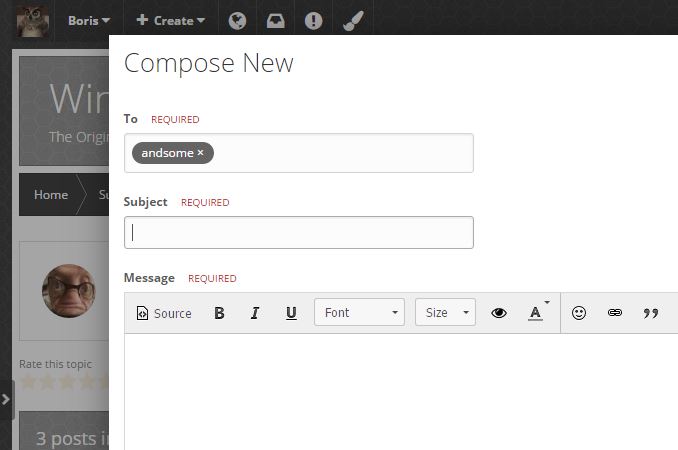
Task: Open the globe notifications icon
Action: pos(237,20)
